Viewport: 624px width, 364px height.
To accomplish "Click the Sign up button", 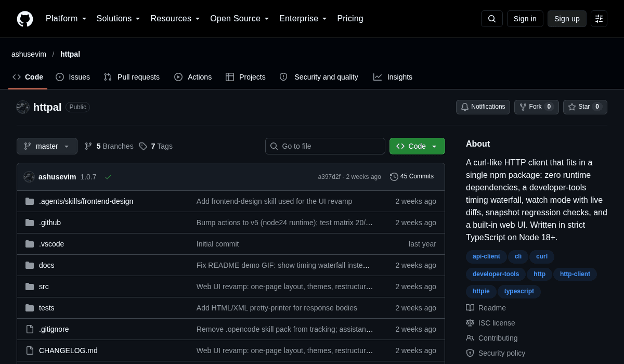I will coord(567,19).
